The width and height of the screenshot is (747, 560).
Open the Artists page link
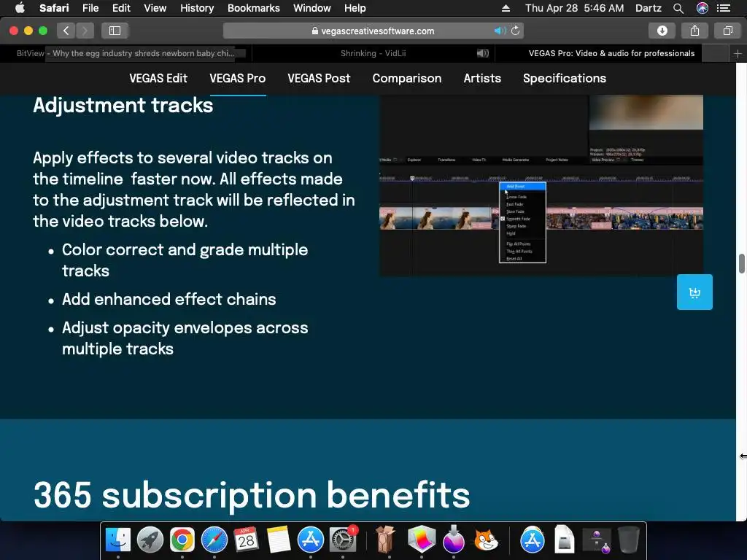click(x=482, y=79)
